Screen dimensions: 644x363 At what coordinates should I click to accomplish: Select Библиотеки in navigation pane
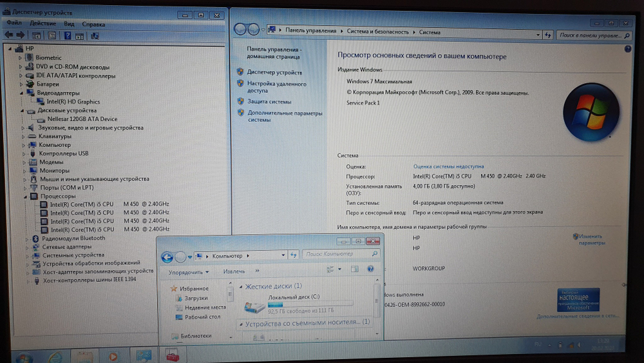tap(196, 336)
